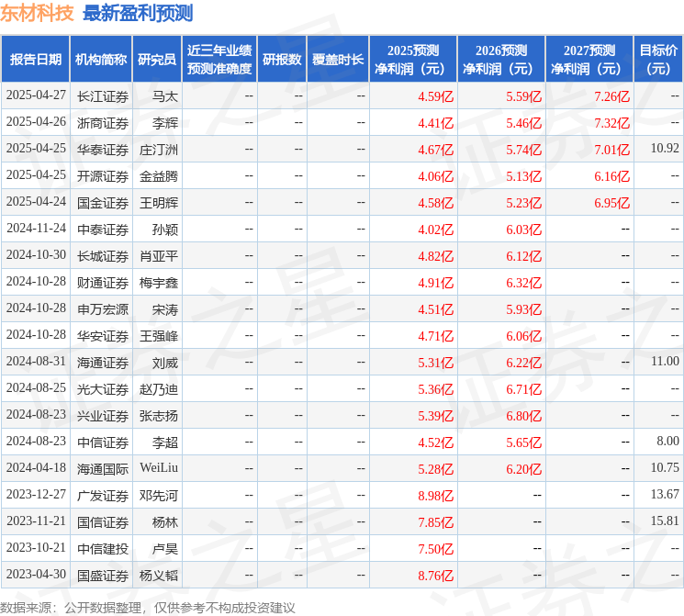Select analyst 庄汀洲 cell
This screenshot has height=616, width=684.
pyautogui.click(x=158, y=150)
